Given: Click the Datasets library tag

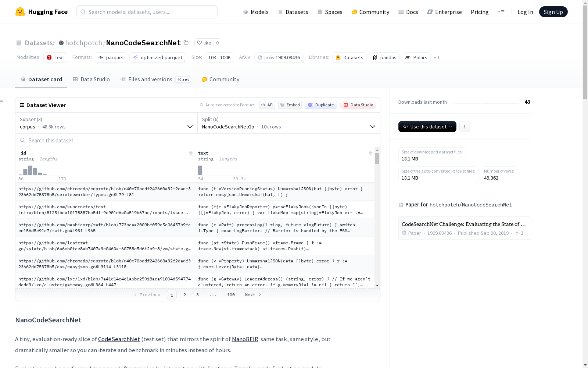Looking at the screenshot, I should pyautogui.click(x=349, y=57).
